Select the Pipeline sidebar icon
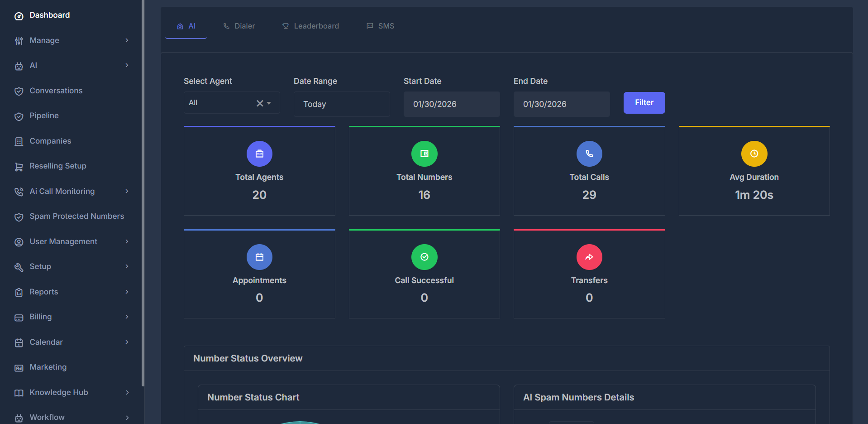The height and width of the screenshot is (424, 868). 19,116
